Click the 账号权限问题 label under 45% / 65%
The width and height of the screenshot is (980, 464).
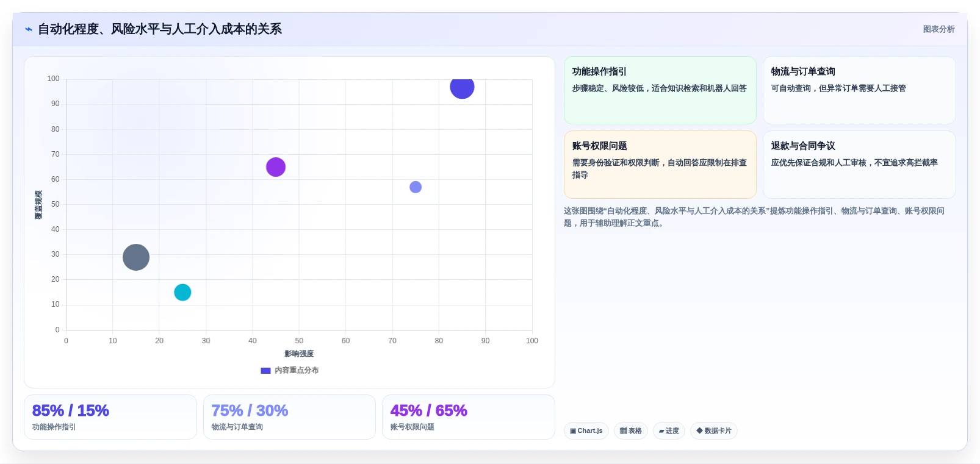(413, 427)
